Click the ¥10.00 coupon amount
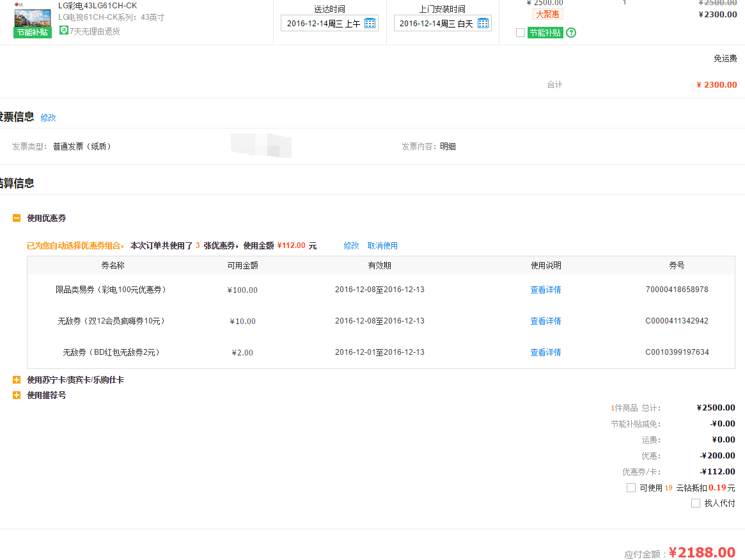Screen dimensions: 745x560 (242, 322)
